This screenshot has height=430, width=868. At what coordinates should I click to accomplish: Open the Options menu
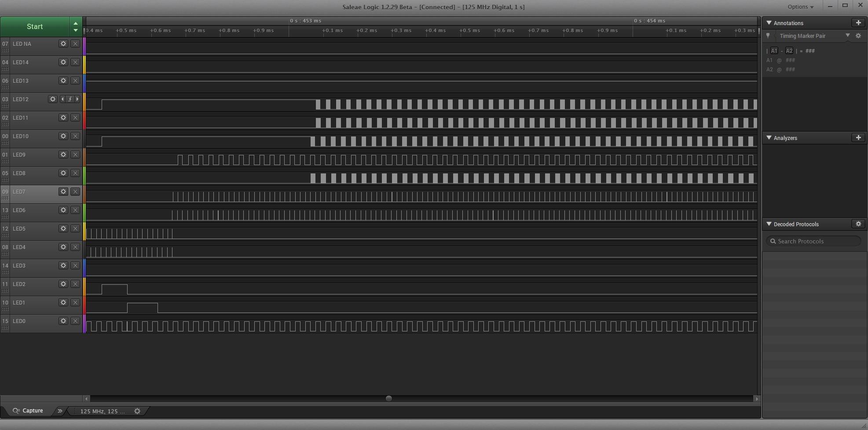tap(800, 7)
